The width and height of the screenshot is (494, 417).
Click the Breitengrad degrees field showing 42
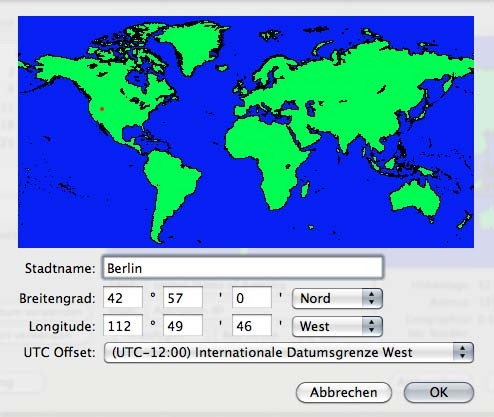point(123,298)
